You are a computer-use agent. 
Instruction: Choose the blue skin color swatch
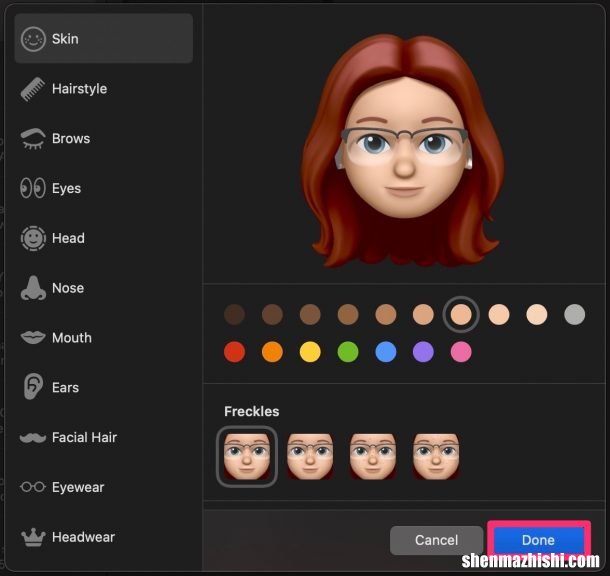386,352
